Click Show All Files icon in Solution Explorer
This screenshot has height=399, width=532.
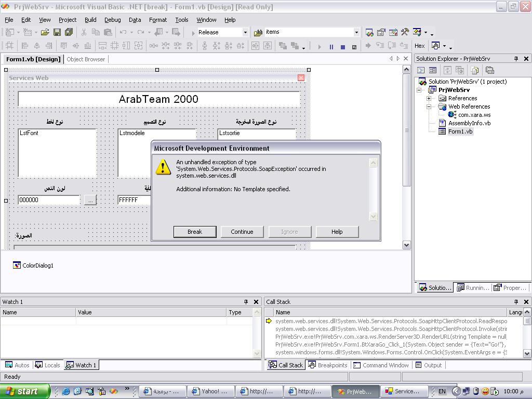(x=475, y=70)
